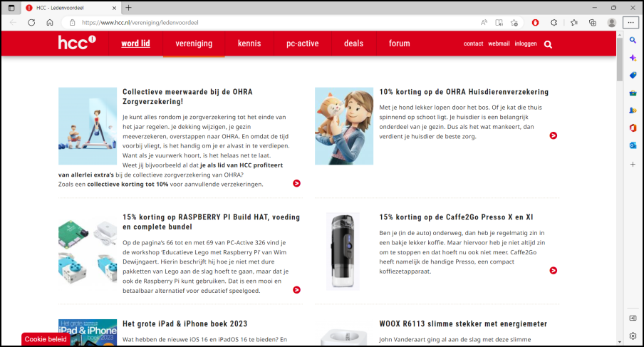Select the 'HCC - Ledenvoordeel' browser tab
This screenshot has height=347, width=644.
pos(71,8)
